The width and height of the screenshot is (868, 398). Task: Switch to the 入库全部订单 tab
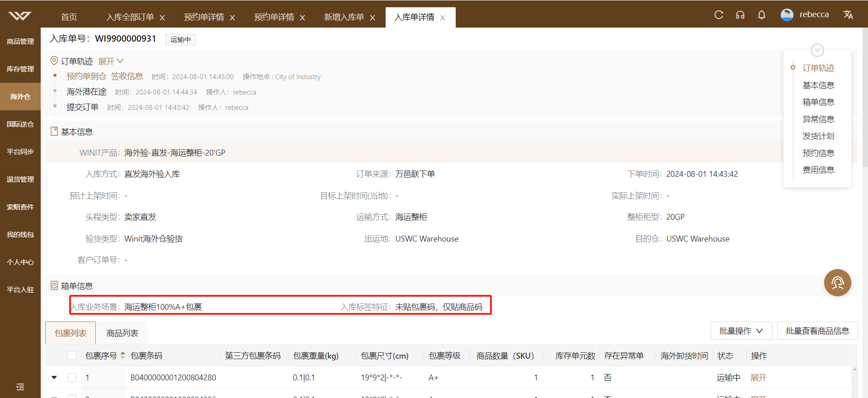point(130,17)
